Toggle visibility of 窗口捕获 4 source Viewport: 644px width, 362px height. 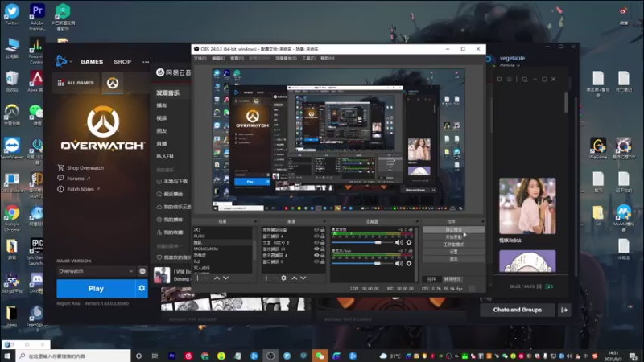point(316,236)
